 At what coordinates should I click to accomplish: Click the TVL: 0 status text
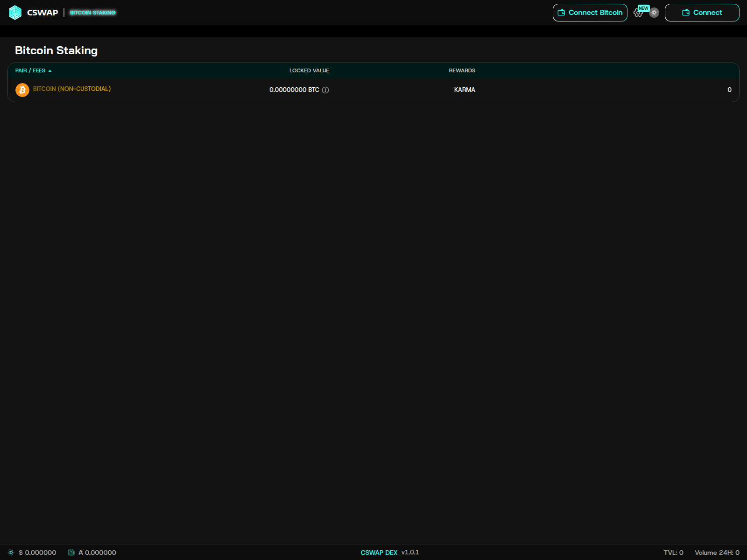point(673,553)
